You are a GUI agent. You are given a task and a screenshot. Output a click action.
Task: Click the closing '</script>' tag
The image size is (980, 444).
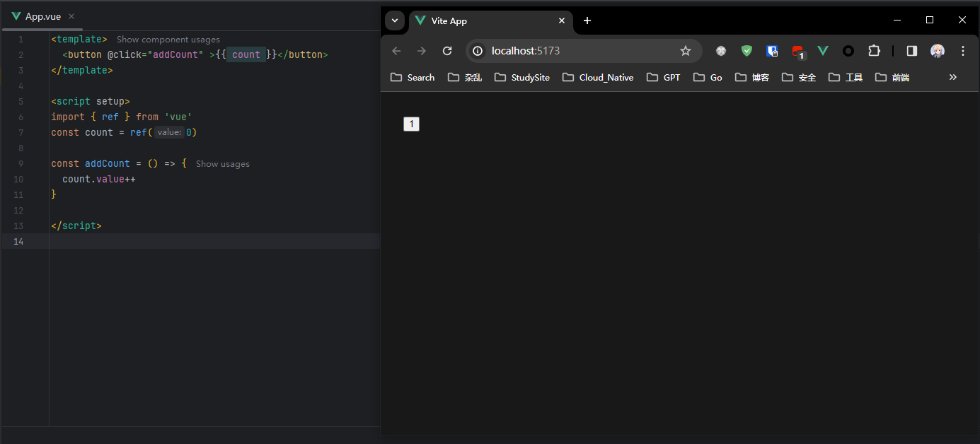coord(76,226)
